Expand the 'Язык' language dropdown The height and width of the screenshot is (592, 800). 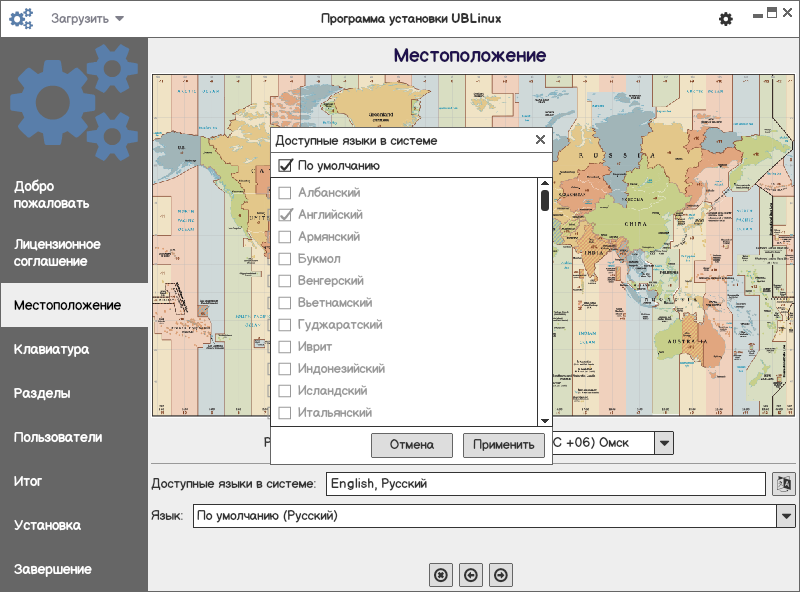[786, 516]
